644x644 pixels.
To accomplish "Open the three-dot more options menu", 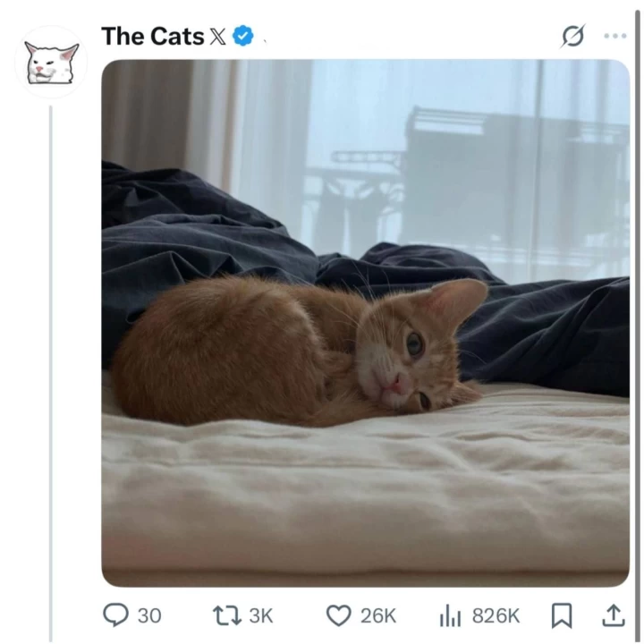I will [x=615, y=36].
